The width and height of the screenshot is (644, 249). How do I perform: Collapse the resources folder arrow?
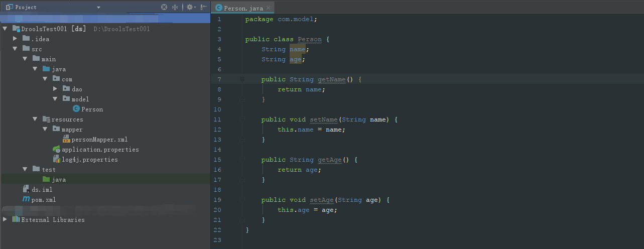35,119
